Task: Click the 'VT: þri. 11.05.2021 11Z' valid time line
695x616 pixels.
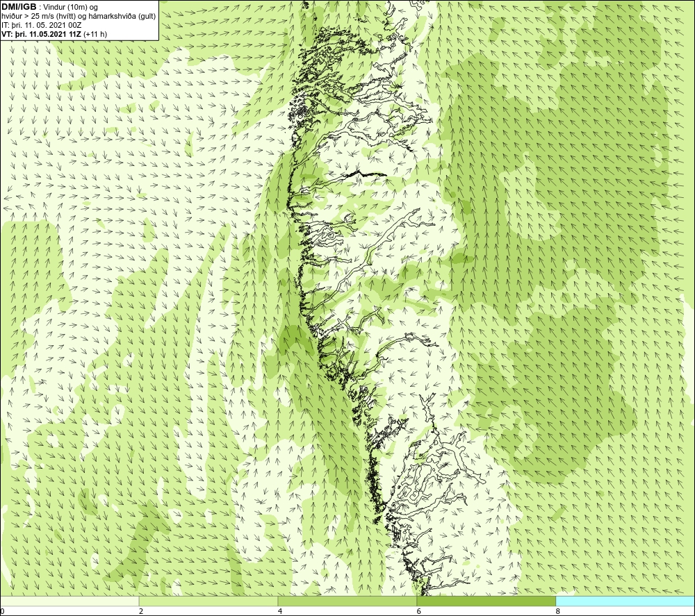Action: [x=54, y=34]
